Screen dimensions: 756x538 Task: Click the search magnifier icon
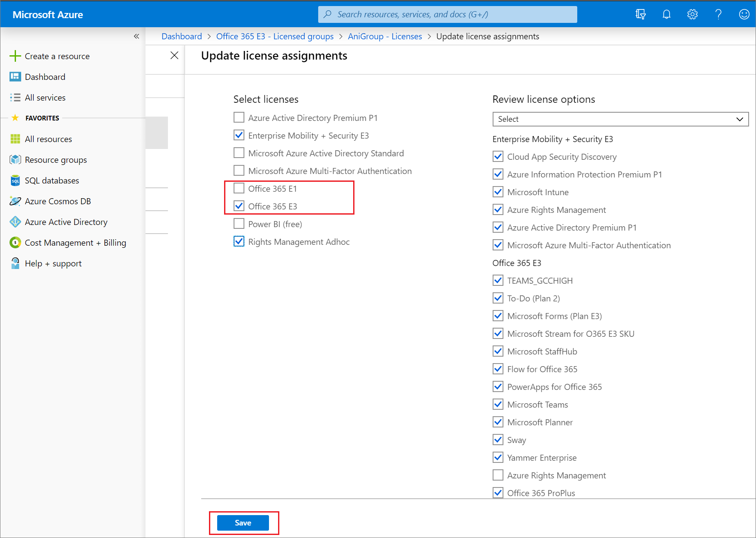coord(328,14)
